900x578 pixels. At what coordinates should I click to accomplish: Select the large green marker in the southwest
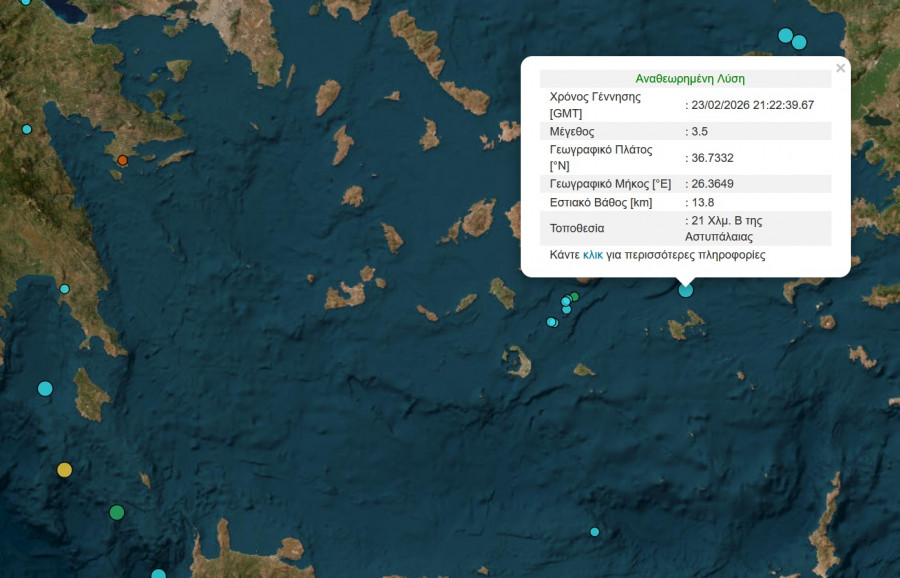click(x=117, y=513)
